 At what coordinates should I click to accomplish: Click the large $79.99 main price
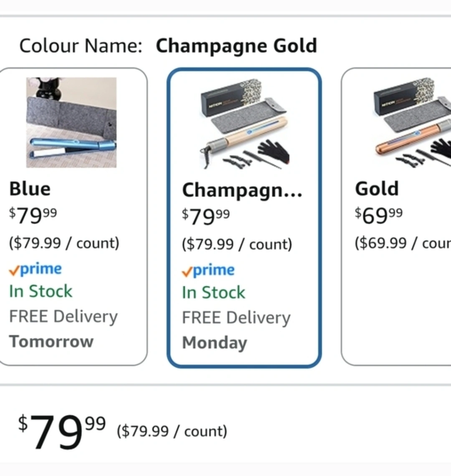pos(62,431)
